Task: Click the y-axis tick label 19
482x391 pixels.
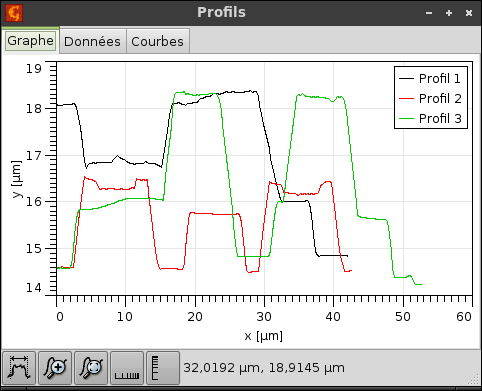Action: pos(34,68)
